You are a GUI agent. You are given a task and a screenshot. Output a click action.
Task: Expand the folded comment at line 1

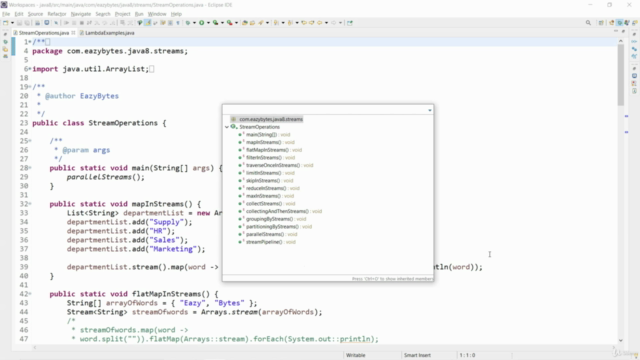tap(30, 42)
